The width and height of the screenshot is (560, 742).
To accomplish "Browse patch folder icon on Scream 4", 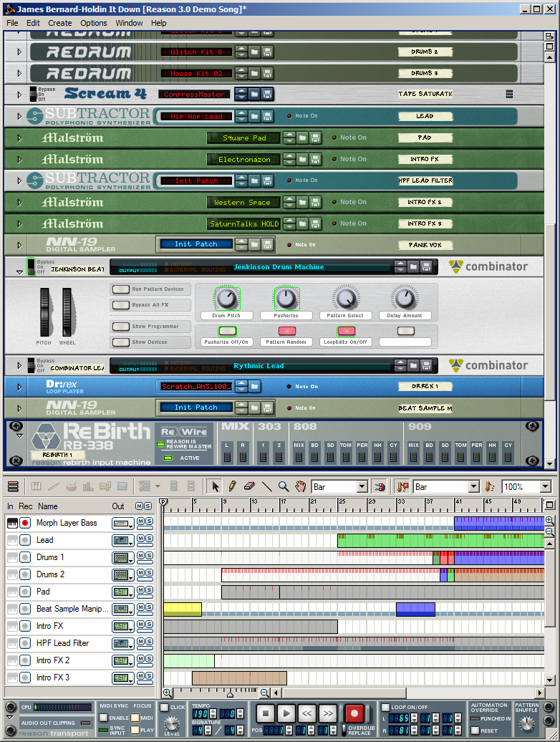I will tap(254, 94).
